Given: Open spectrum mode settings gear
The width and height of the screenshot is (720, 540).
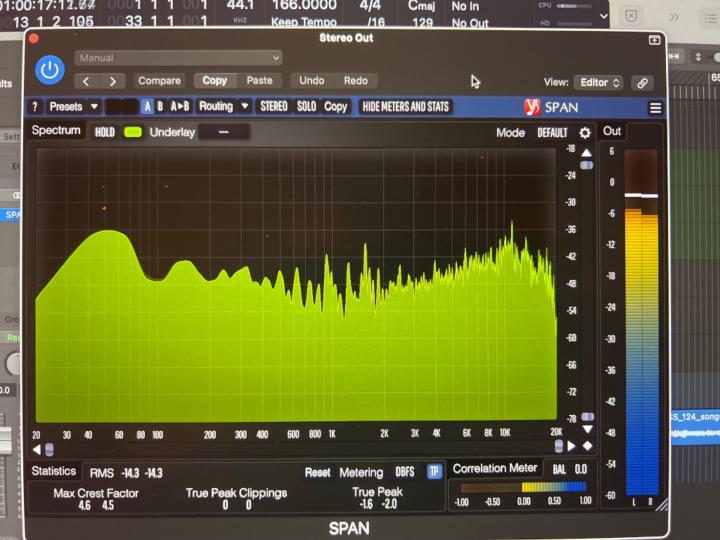Looking at the screenshot, I should [x=585, y=133].
